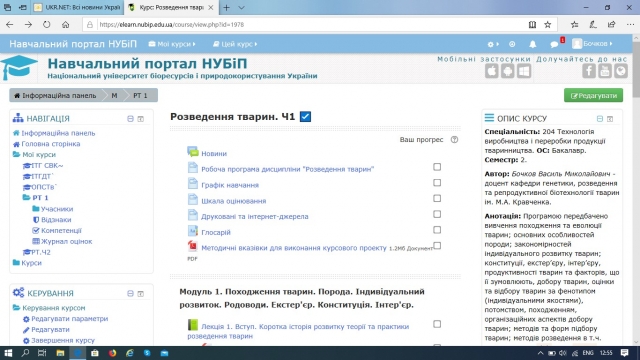The image size is (640, 360).
Task: Open Учасники in navigation tree
Action: pyautogui.click(x=57, y=209)
